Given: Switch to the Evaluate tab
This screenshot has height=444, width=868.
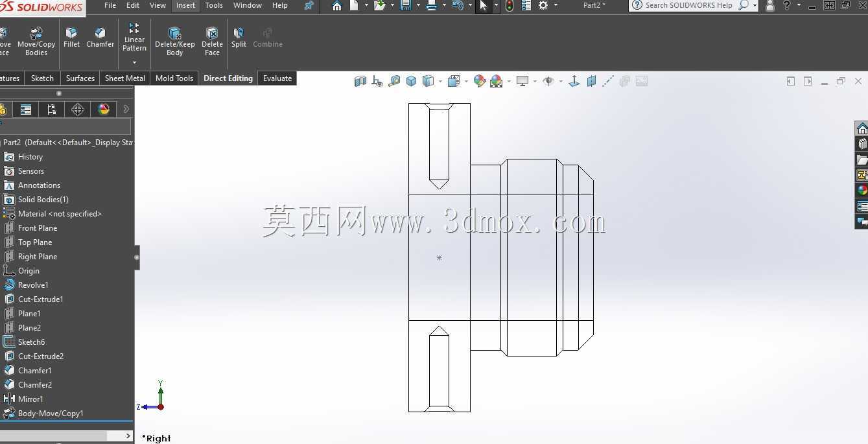Looking at the screenshot, I should (x=277, y=78).
